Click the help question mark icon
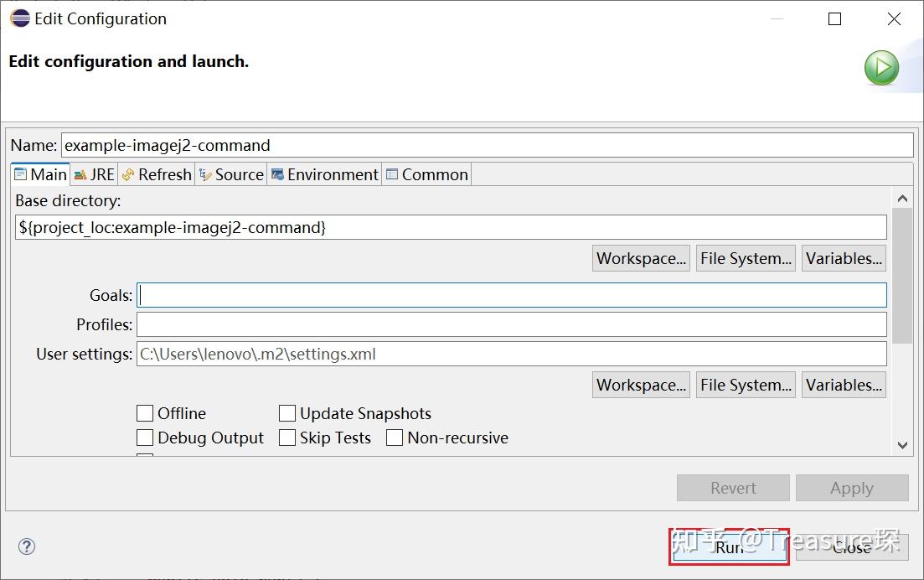The height and width of the screenshot is (580, 924). click(x=27, y=546)
